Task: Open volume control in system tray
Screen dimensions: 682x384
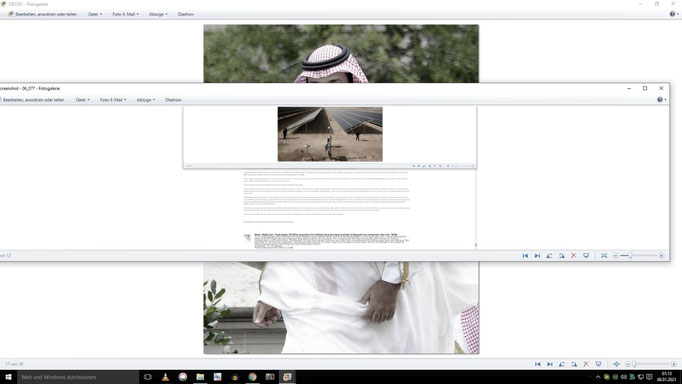Action: click(624, 377)
